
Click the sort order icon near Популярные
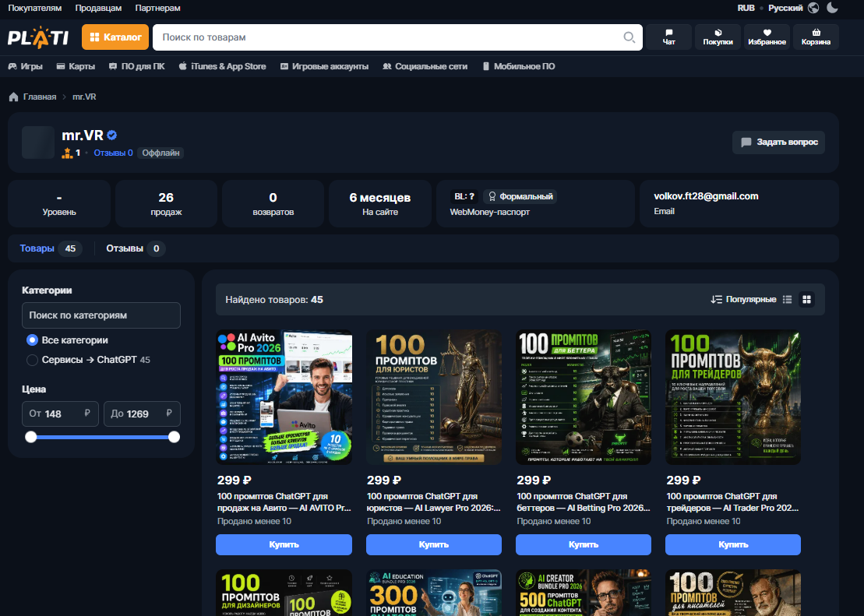pos(716,299)
